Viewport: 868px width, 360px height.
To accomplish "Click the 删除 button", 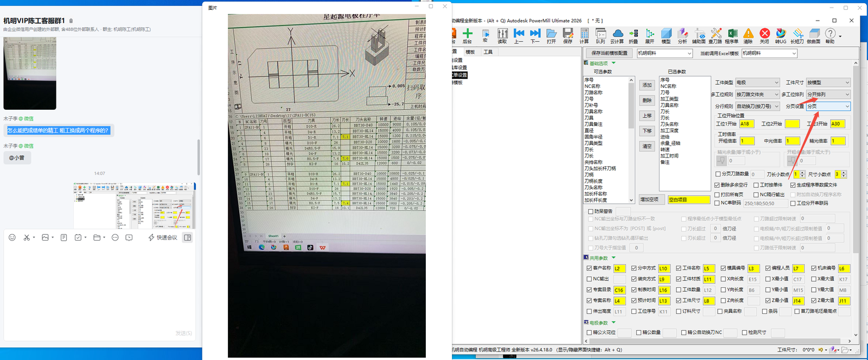I will tap(647, 100).
